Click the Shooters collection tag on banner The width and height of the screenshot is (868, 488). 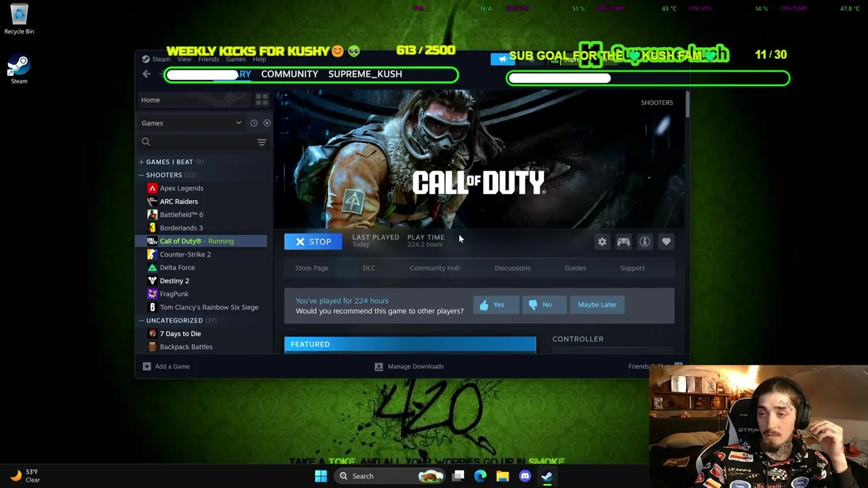[656, 102]
